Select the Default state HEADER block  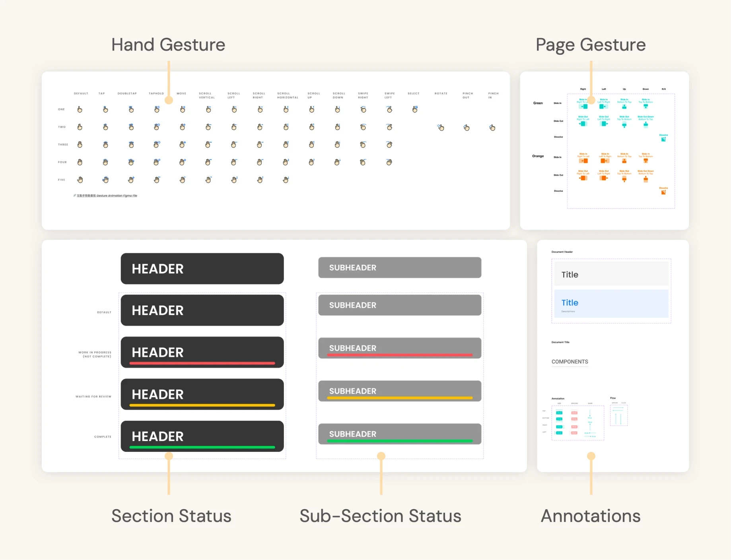click(x=202, y=310)
